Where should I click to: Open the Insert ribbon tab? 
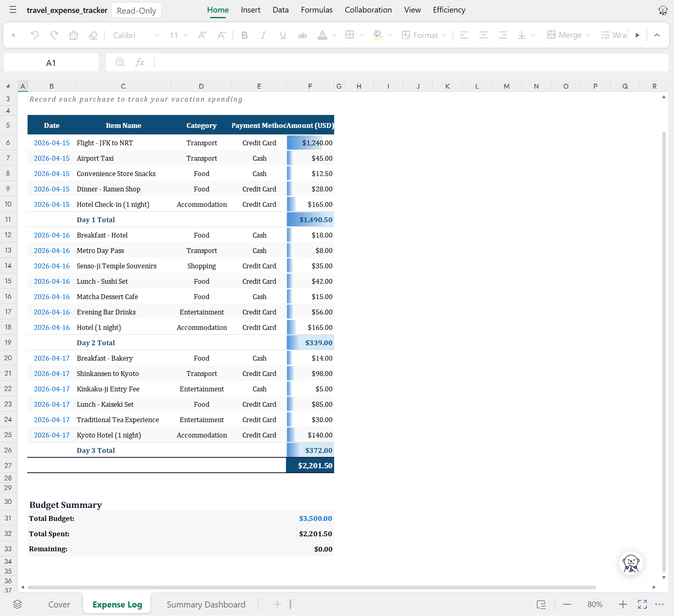click(251, 10)
